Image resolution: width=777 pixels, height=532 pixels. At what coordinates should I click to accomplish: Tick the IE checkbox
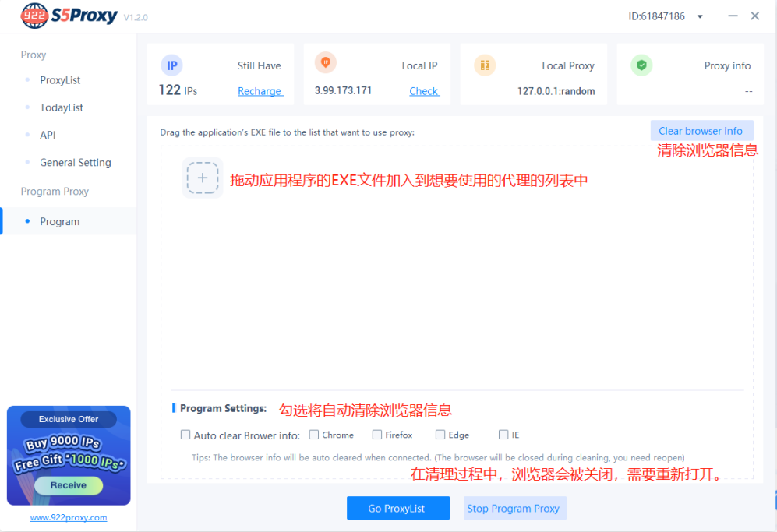[x=503, y=435]
